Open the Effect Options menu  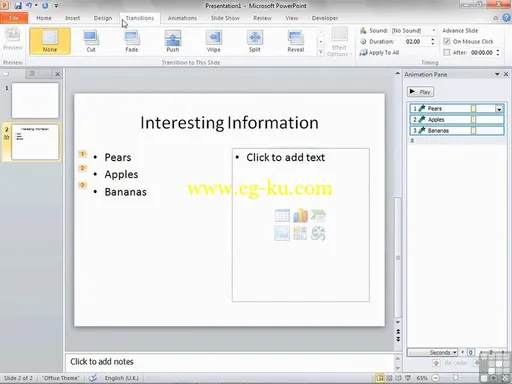tap(339, 42)
